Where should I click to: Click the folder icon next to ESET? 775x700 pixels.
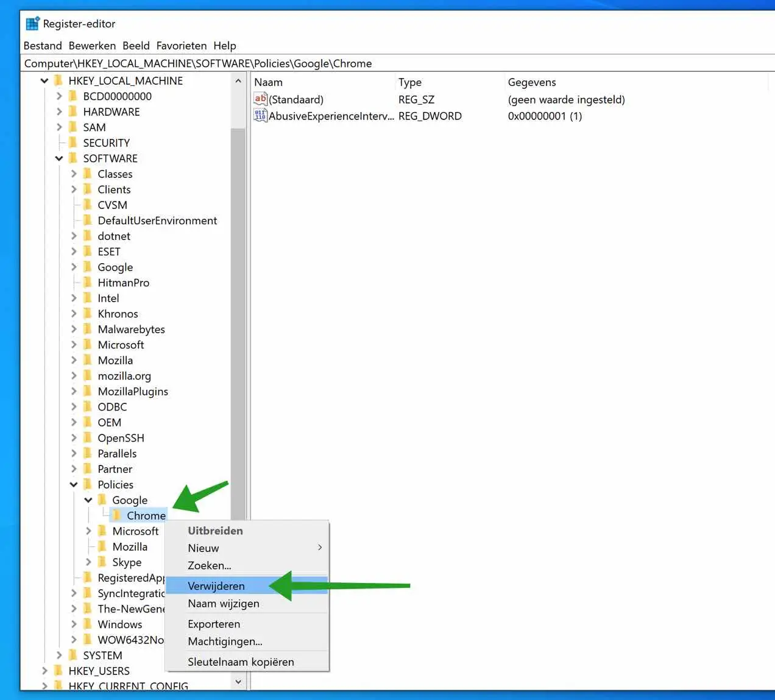[x=87, y=252]
